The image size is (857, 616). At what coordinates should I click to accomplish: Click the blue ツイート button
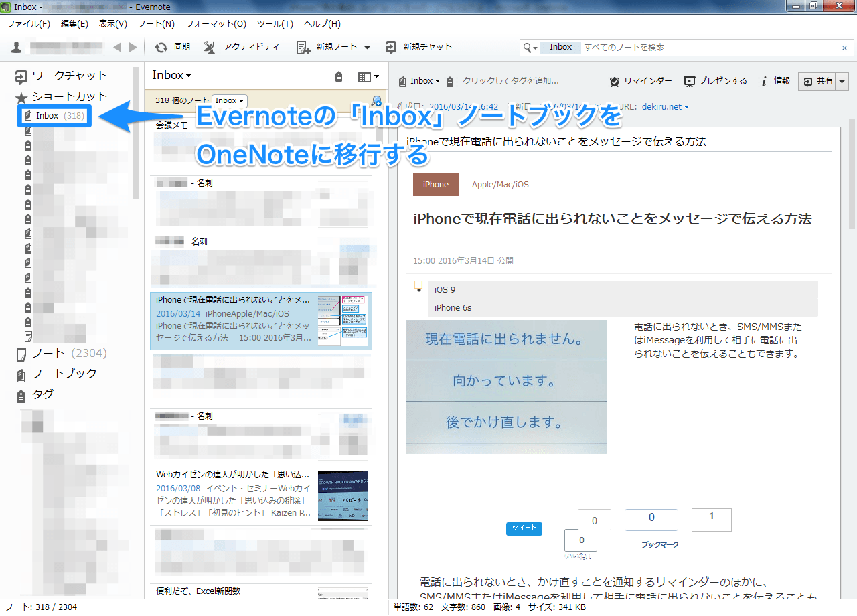click(524, 528)
